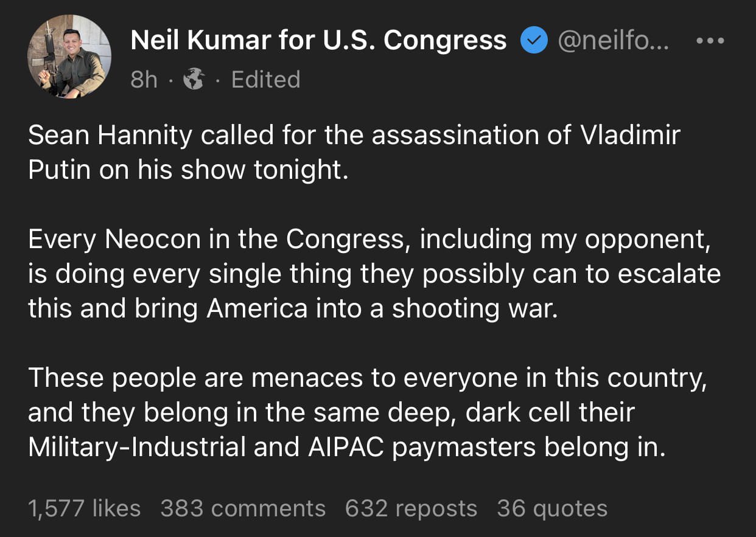
Task: Click the blue verified checkmark badge
Action: (x=533, y=41)
